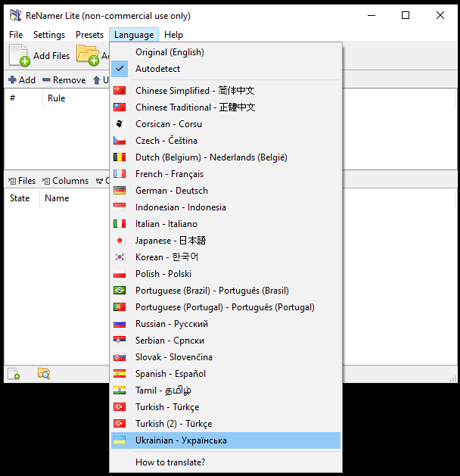
Task: Click the Japanese flag icon
Action: click(x=120, y=241)
